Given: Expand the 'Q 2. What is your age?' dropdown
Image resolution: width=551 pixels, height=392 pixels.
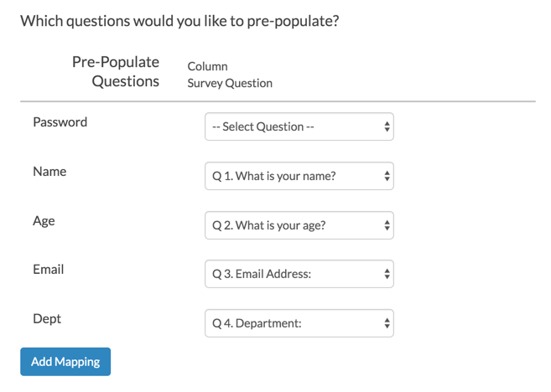Looking at the screenshot, I should 299,224.
